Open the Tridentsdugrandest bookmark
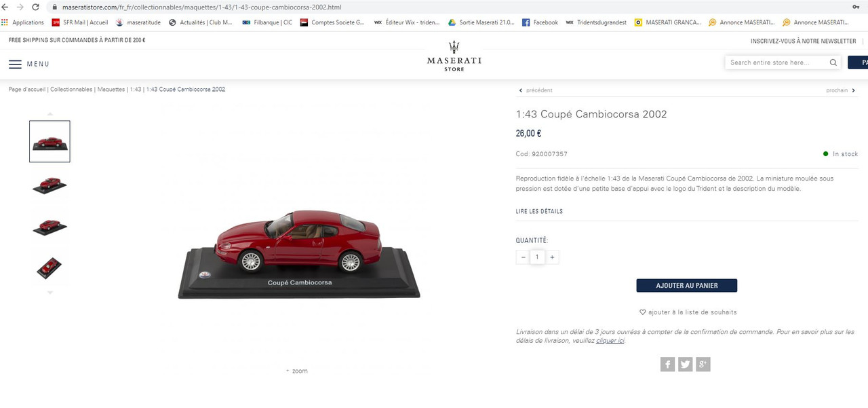Viewport: 868px width, 408px height. tap(596, 22)
